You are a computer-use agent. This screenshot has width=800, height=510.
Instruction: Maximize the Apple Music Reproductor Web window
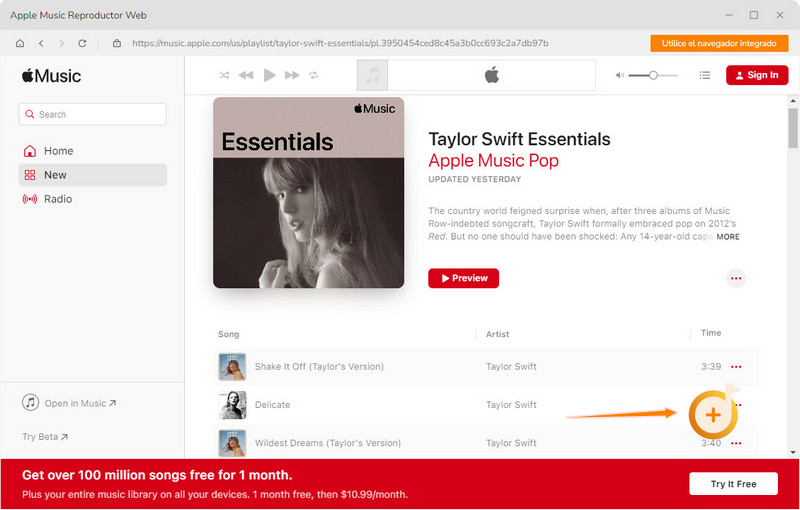[754, 15]
